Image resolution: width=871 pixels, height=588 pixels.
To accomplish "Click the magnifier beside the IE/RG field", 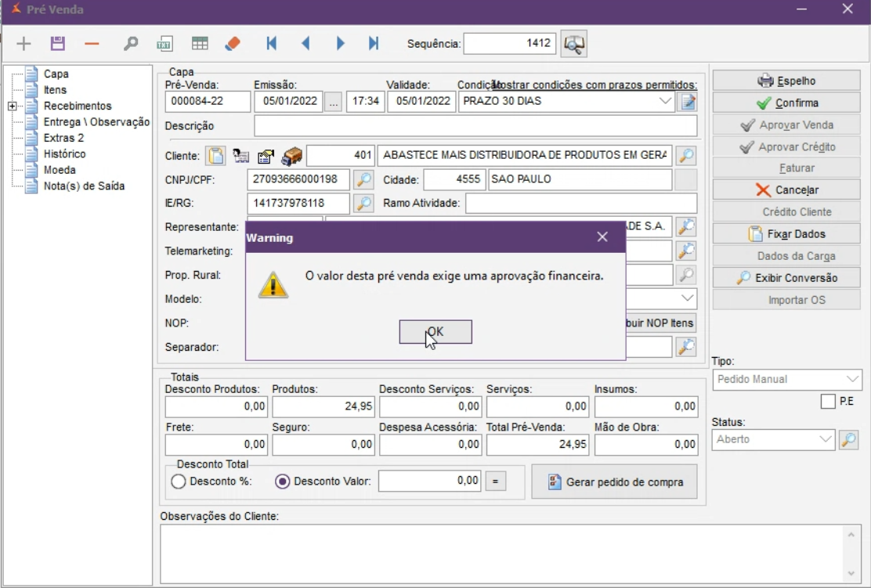I will tap(363, 204).
